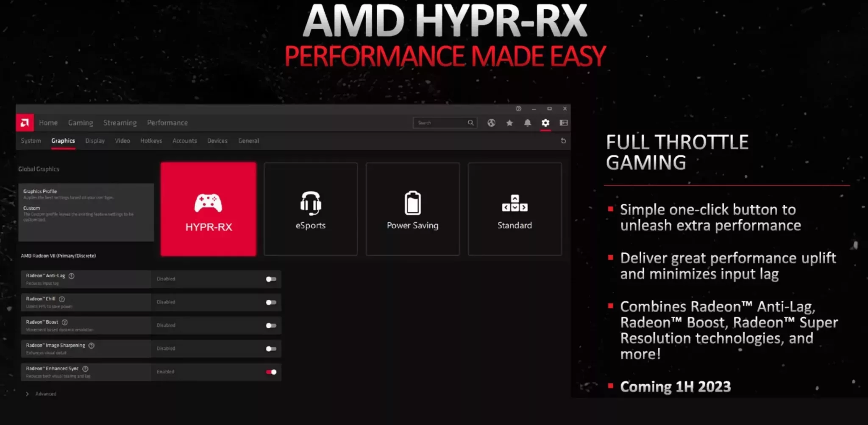Viewport: 868px width, 425px height.
Task: Switch to the System tab
Action: point(31,141)
